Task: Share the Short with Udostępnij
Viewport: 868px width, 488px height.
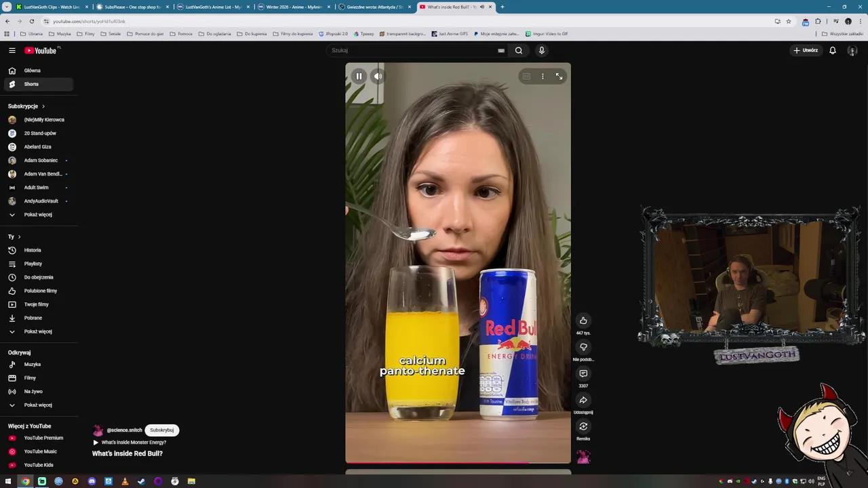Action: [x=583, y=400]
